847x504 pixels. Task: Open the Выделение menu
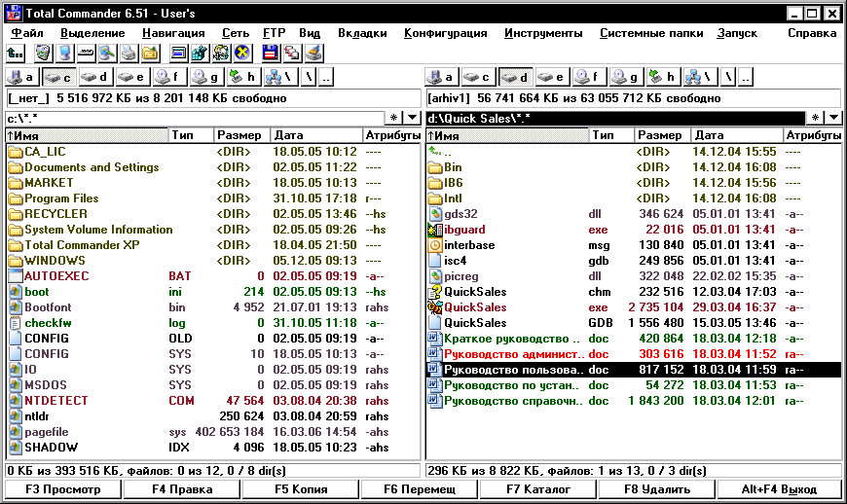click(x=92, y=33)
